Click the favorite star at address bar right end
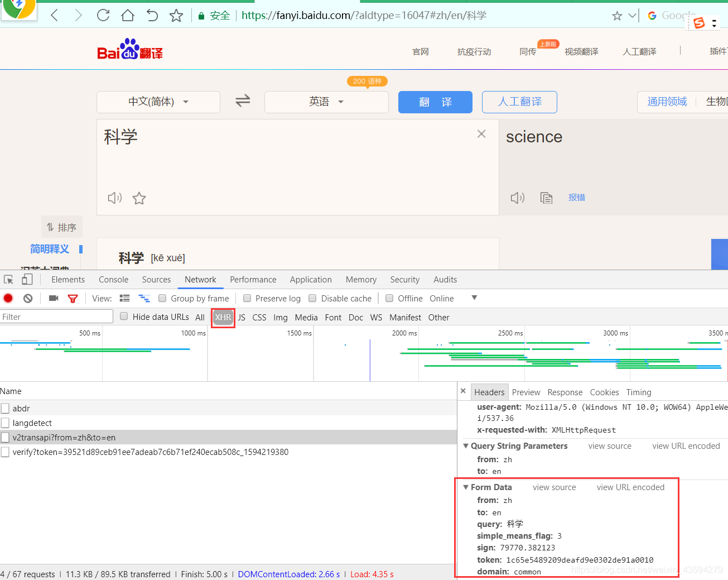 coord(617,16)
